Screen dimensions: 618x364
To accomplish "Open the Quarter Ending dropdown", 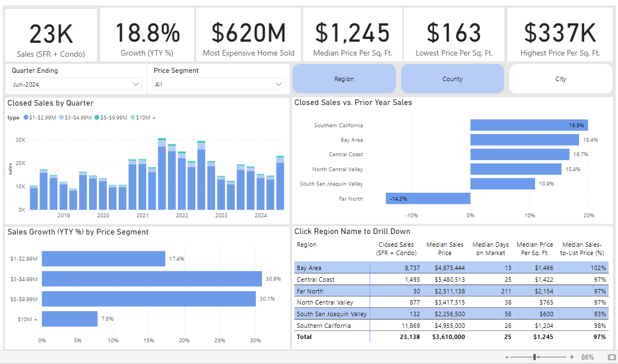I will [x=76, y=84].
